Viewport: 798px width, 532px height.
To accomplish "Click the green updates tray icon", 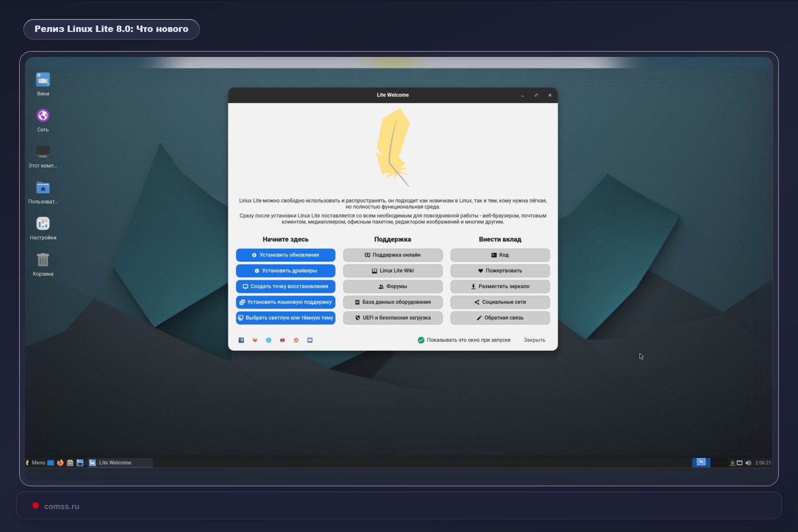I will pos(733,463).
